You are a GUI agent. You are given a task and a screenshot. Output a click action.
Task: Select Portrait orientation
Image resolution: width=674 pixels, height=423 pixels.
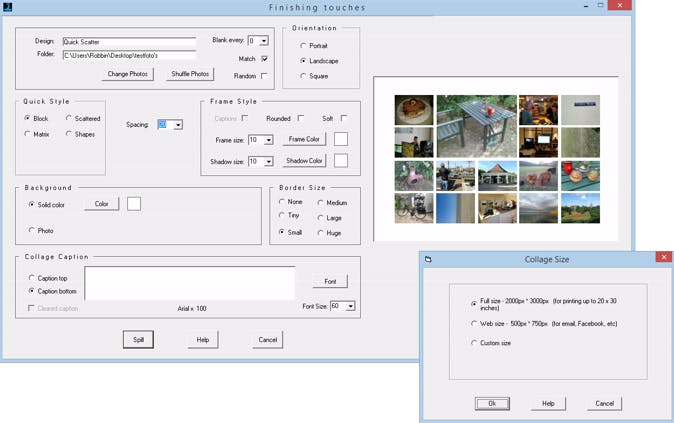[x=304, y=46]
